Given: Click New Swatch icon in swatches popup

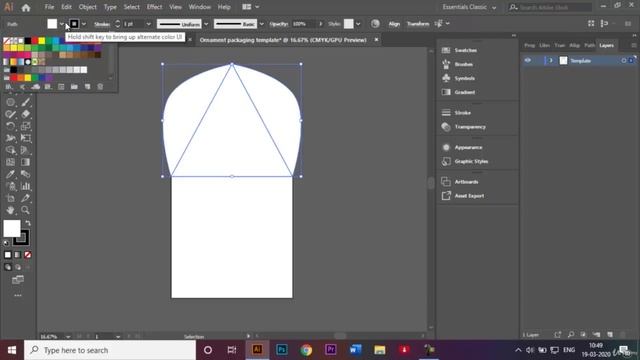Looking at the screenshot, I should coord(87,87).
